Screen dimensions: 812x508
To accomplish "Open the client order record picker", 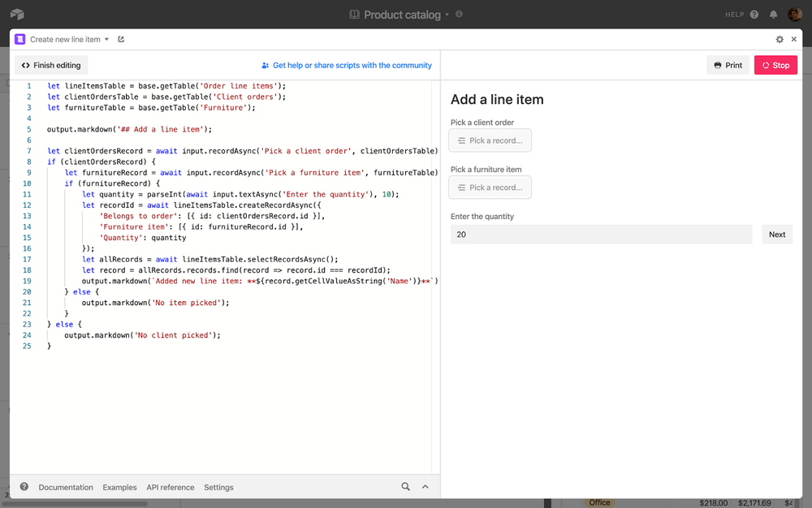I will point(490,140).
